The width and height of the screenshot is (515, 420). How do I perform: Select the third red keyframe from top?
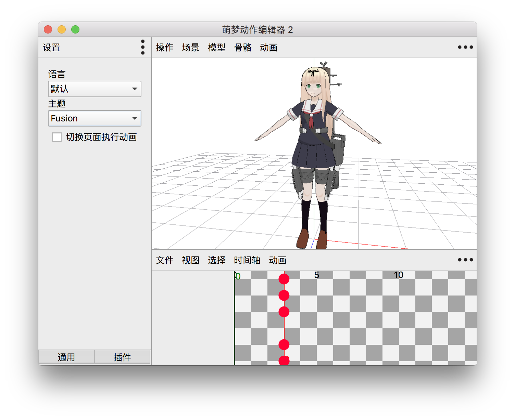pos(284,312)
